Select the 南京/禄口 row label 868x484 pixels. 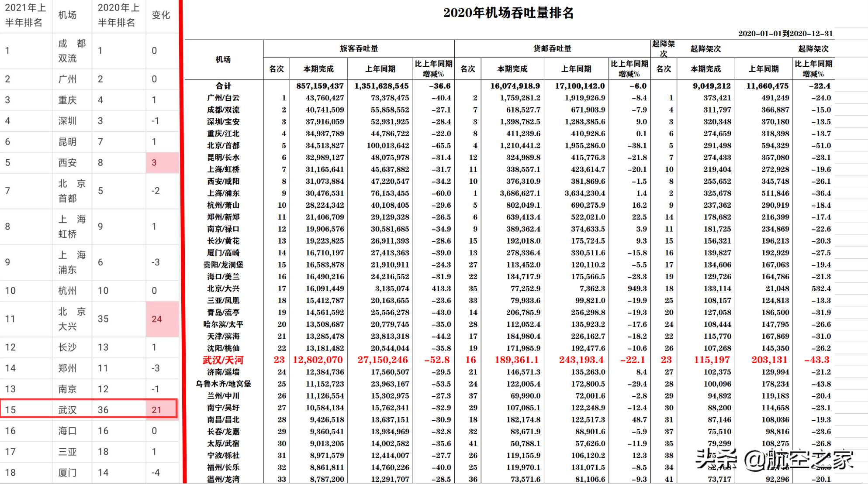pos(223,229)
